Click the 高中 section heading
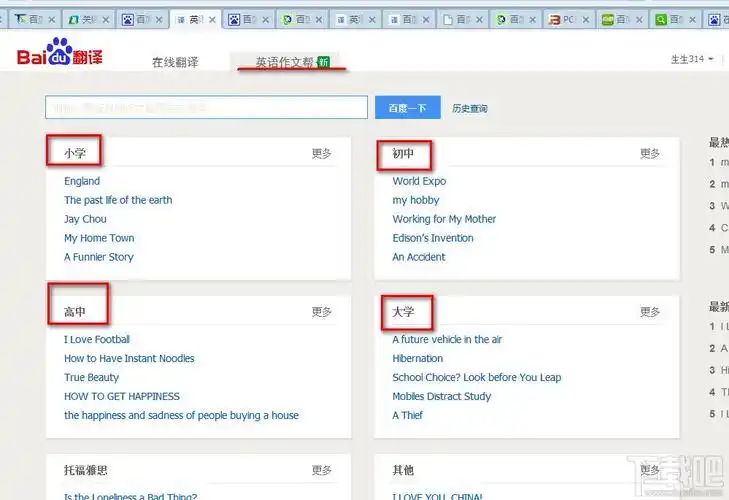This screenshot has height=500, width=729. 75,312
